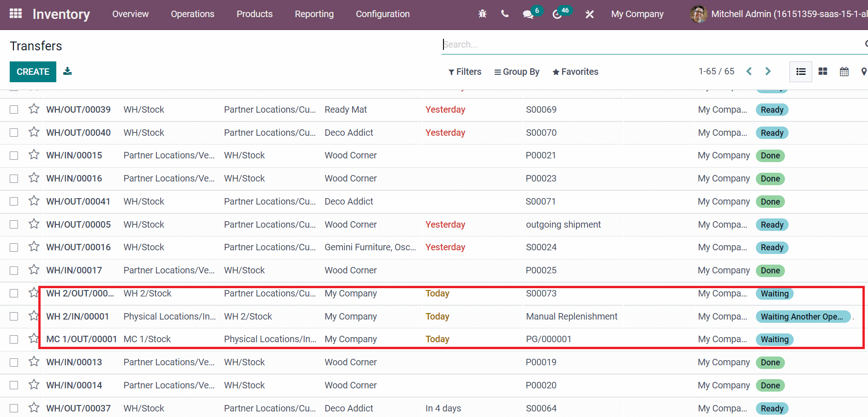The height and width of the screenshot is (417, 868).
Task: Click source document S00073
Action: [541, 293]
